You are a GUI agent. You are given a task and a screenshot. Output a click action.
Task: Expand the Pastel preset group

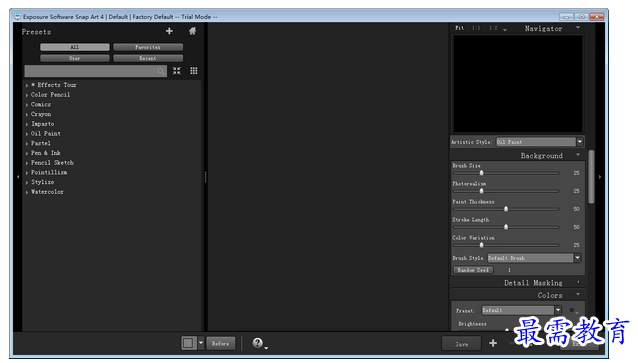coord(27,144)
